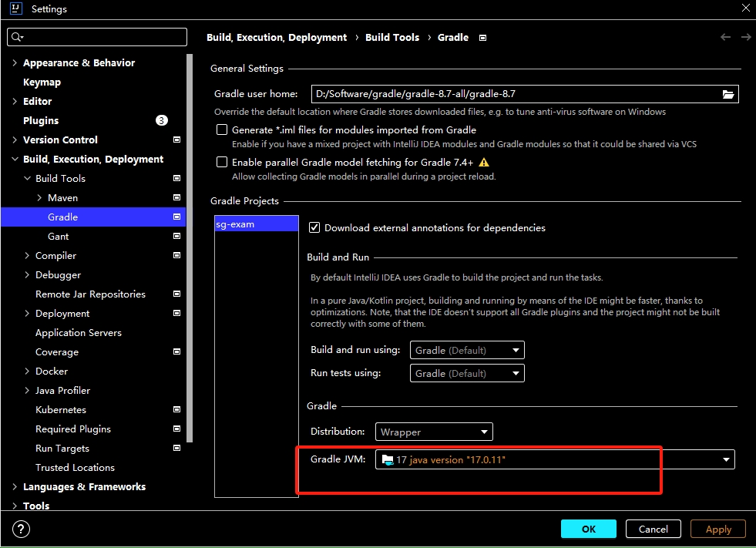Expand the Version Control section
The width and height of the screenshot is (756, 548).
pos(15,140)
